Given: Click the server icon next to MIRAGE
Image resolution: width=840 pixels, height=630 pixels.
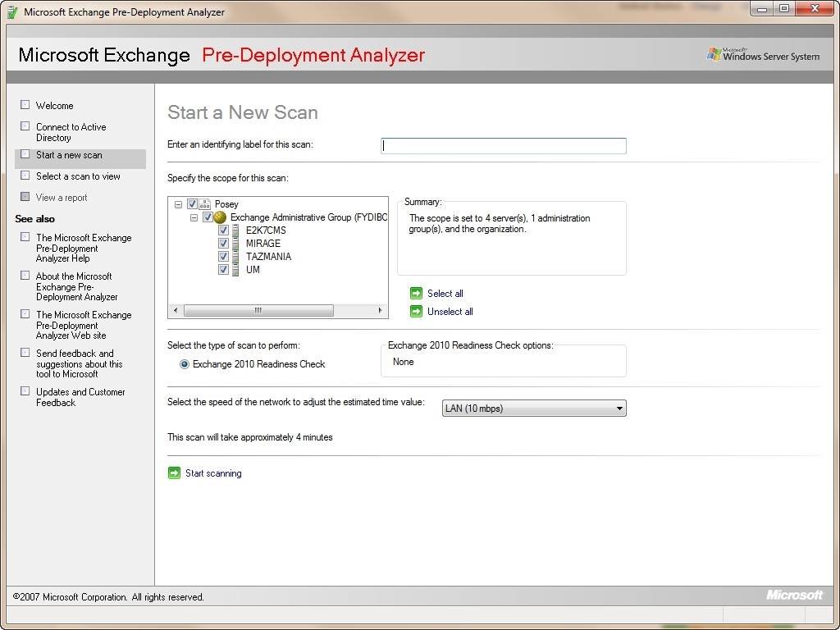Looking at the screenshot, I should [235, 243].
